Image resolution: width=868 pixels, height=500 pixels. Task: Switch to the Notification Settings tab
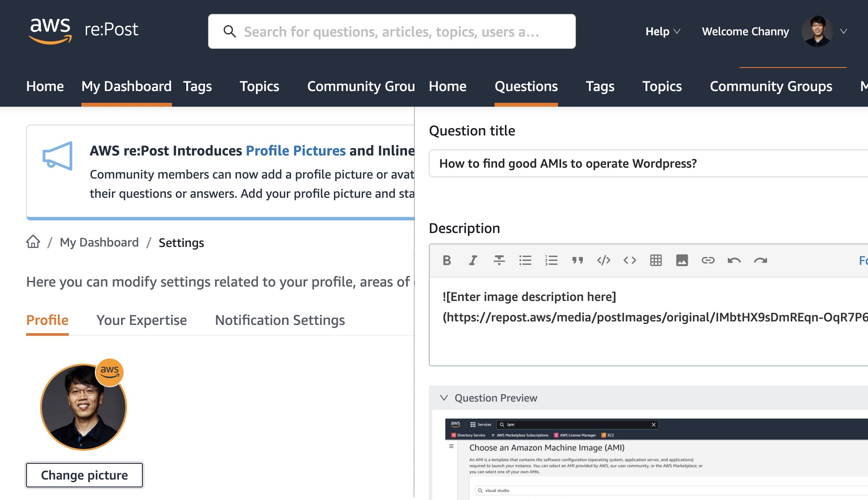click(279, 320)
